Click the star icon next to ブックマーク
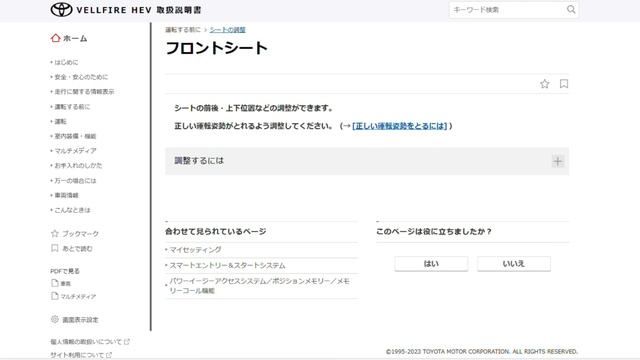640x360 pixels. (55, 233)
